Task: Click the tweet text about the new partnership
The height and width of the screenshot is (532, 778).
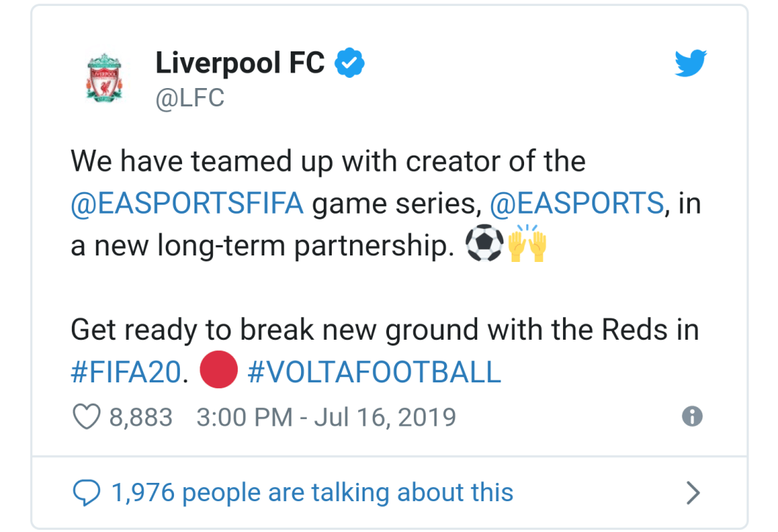Action: pos(327,161)
